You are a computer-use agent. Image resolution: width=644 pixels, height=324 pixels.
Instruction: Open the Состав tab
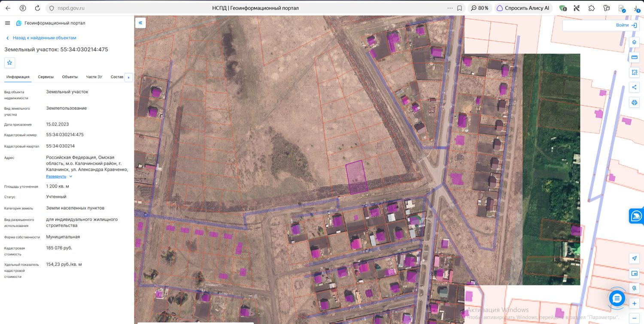tap(117, 77)
